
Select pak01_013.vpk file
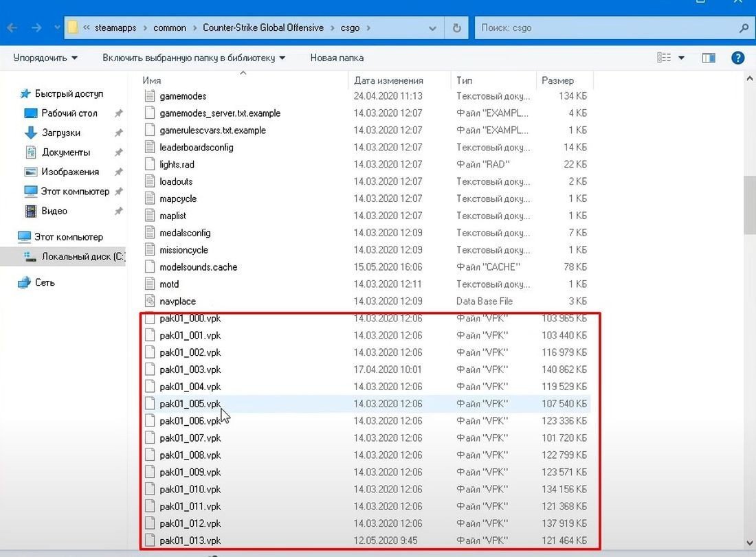(190, 541)
